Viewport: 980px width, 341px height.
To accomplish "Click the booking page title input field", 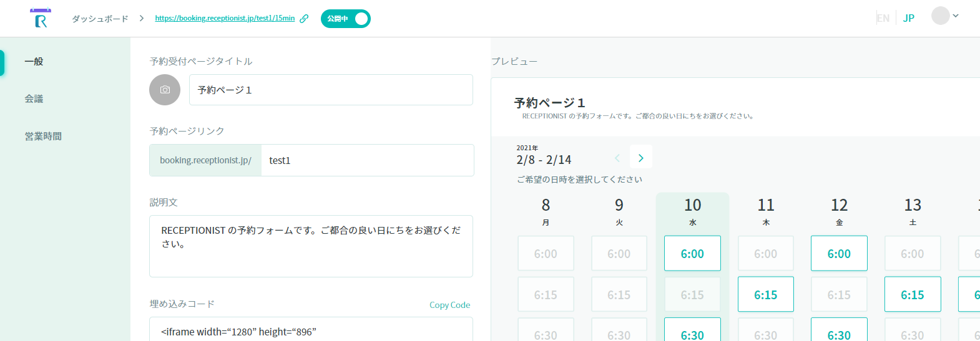I will [x=331, y=90].
